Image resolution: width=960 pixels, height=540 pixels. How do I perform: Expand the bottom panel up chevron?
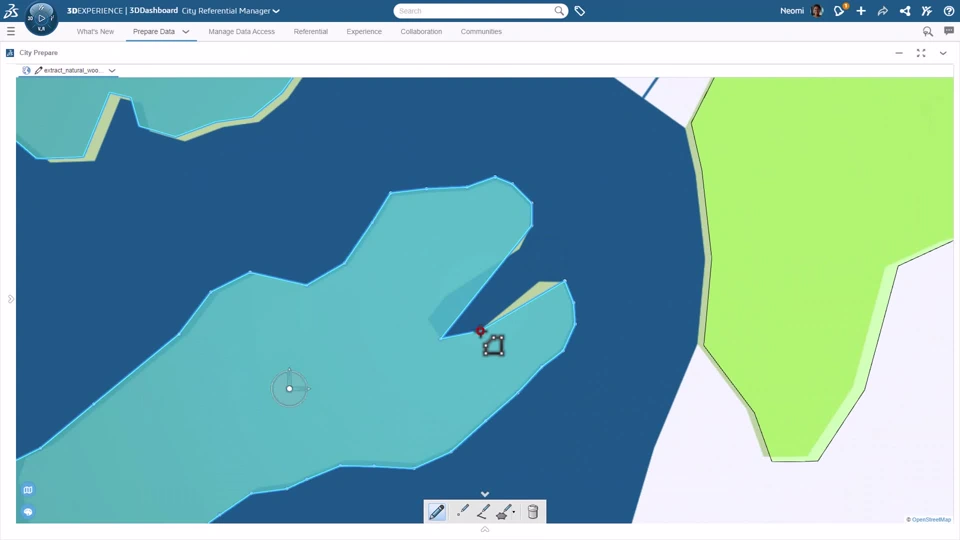point(485,530)
